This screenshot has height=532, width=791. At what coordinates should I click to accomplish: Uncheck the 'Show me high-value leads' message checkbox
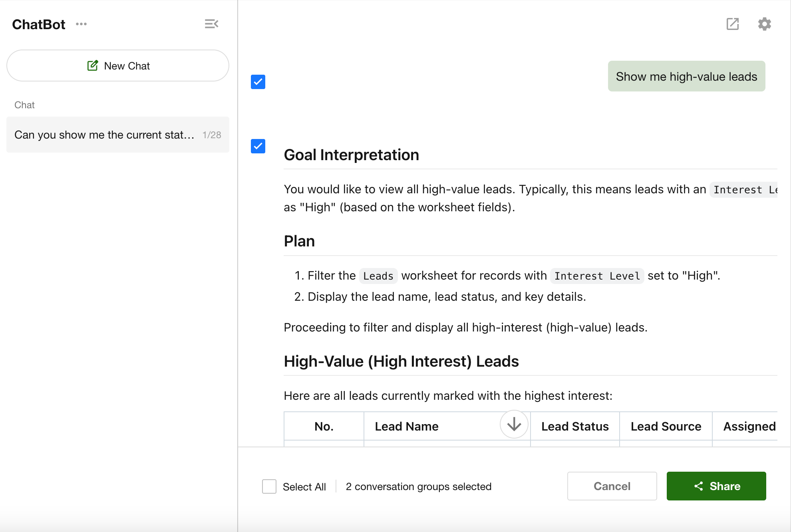click(x=258, y=82)
